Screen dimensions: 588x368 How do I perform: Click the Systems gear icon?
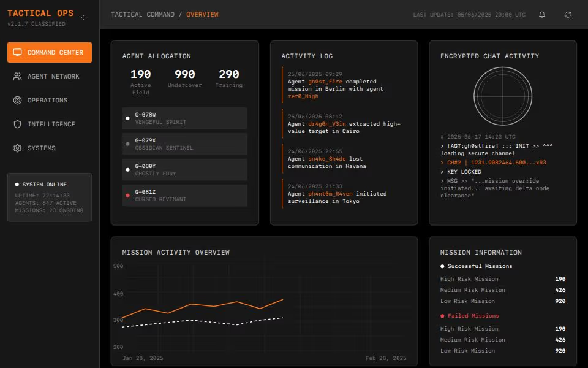click(17, 148)
